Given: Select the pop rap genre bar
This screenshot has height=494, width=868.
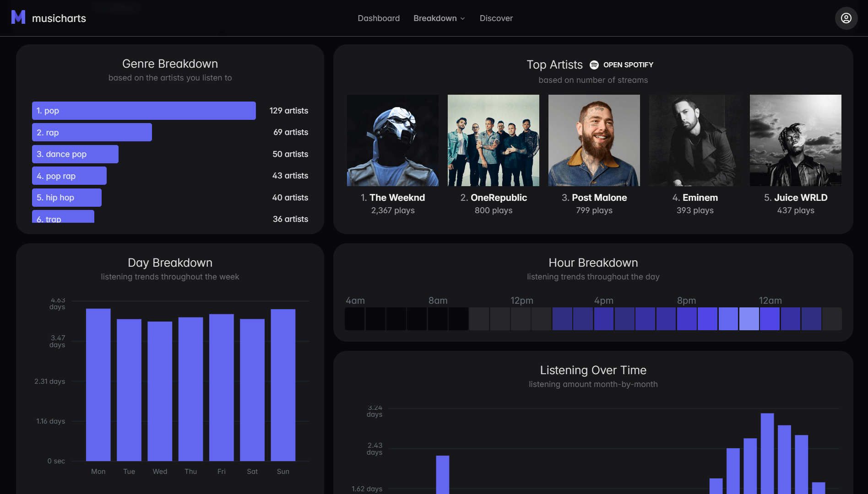Looking at the screenshot, I should tap(69, 176).
